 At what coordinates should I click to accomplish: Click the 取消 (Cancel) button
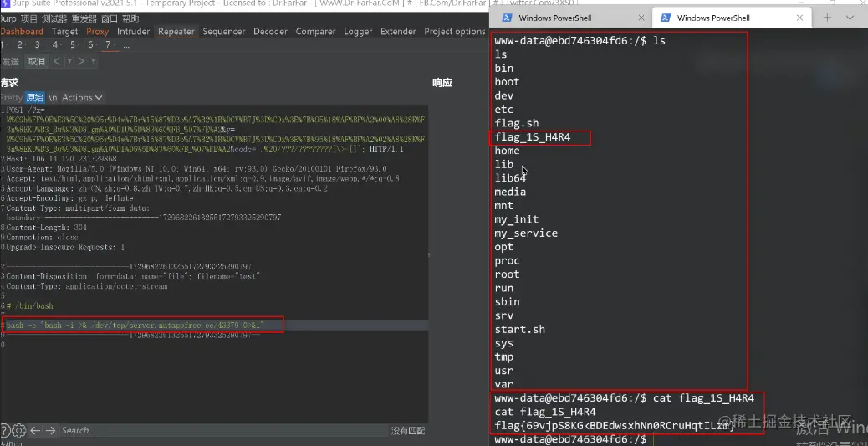click(37, 61)
